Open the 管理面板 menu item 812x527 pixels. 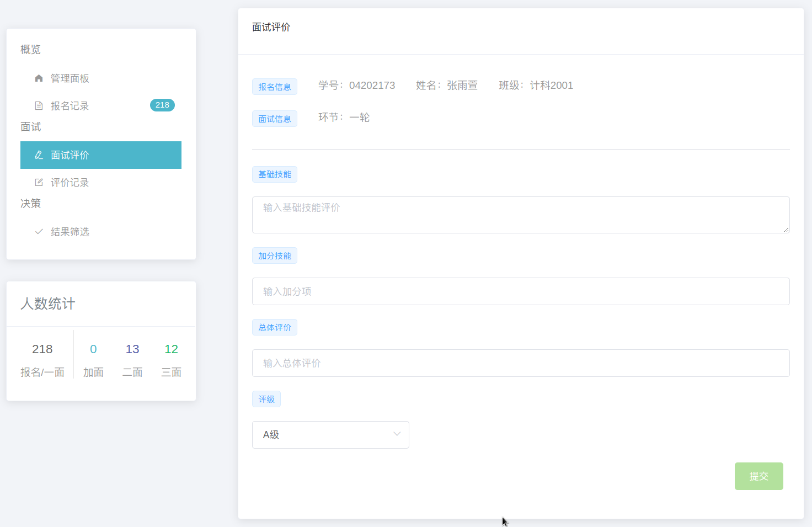[101, 78]
